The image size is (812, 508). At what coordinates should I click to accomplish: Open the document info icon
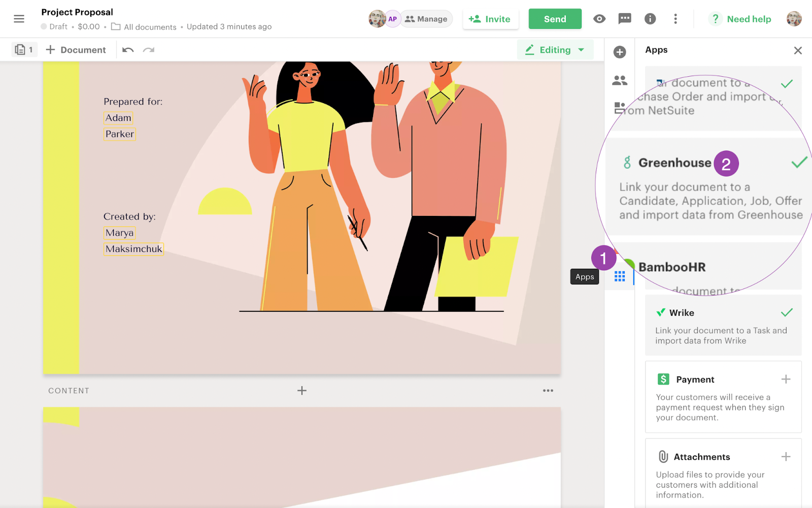650,19
